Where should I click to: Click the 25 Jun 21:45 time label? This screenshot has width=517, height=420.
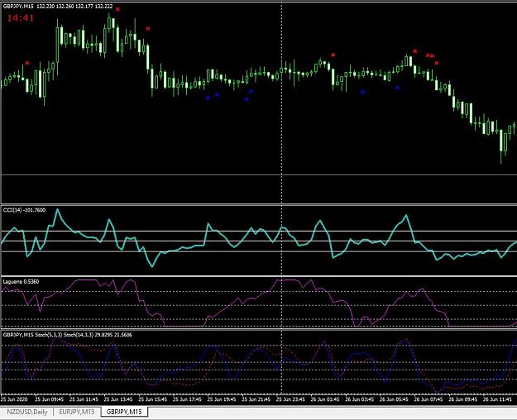click(256, 399)
